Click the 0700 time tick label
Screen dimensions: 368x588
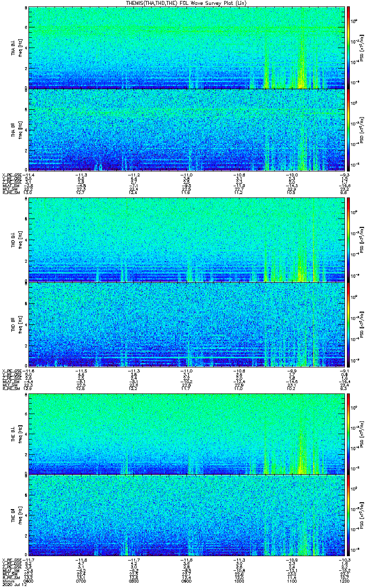[81, 580]
